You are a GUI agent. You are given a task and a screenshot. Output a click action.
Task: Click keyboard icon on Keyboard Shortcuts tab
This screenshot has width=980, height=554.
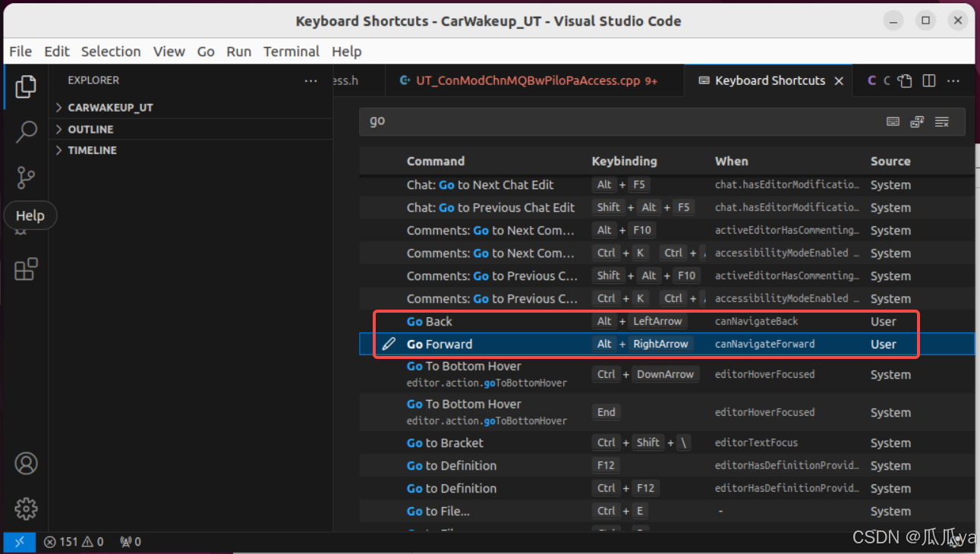click(x=704, y=80)
